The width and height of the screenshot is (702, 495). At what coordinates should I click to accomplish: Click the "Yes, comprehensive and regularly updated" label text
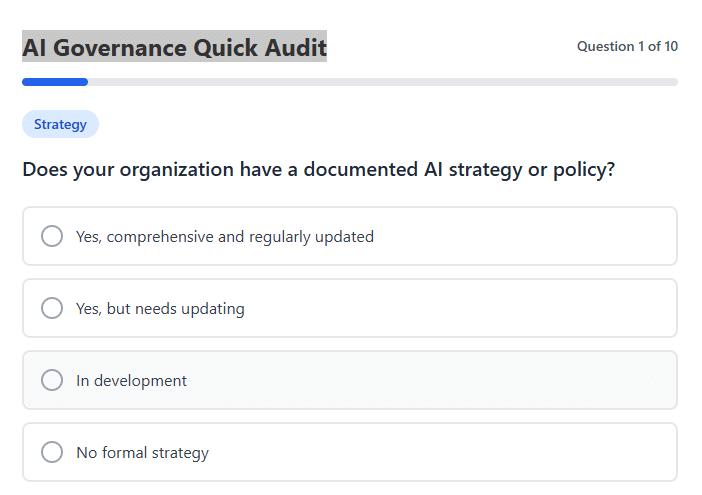[x=224, y=237]
